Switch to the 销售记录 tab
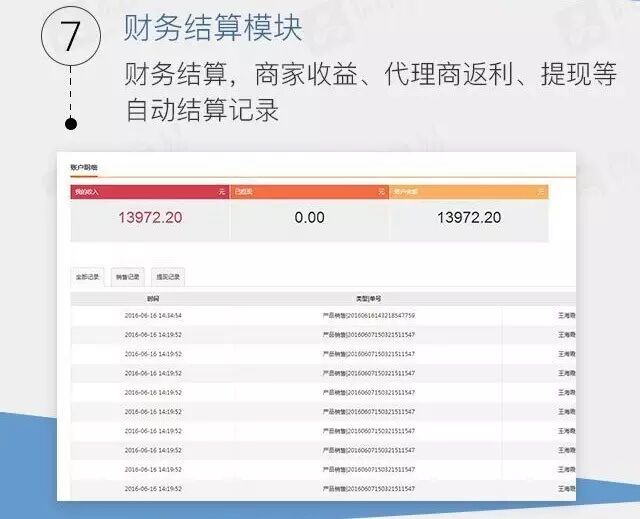The image size is (640, 519). tap(128, 277)
